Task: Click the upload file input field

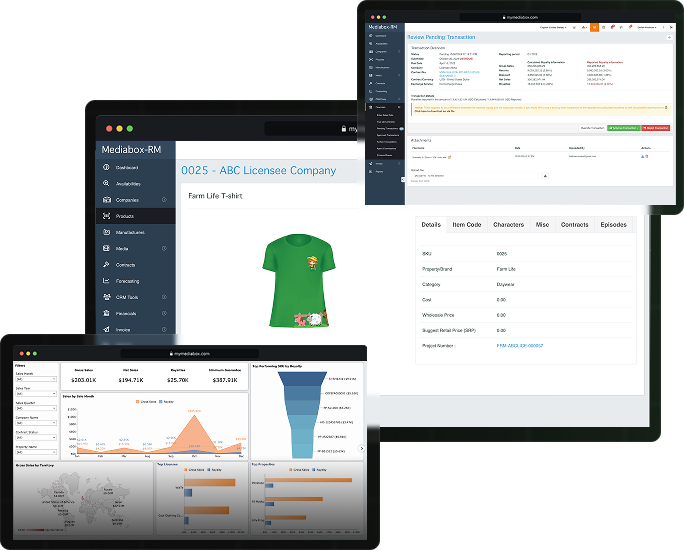Action: click(476, 176)
